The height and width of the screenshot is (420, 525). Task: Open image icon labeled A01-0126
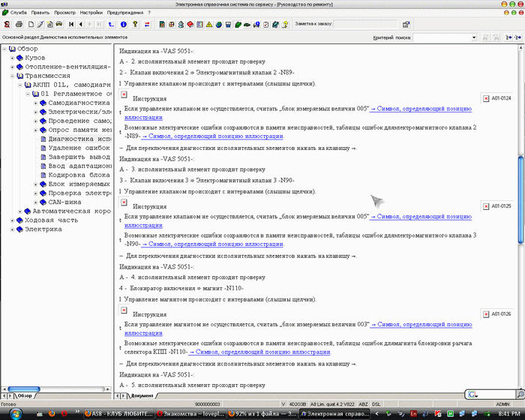(x=486, y=313)
